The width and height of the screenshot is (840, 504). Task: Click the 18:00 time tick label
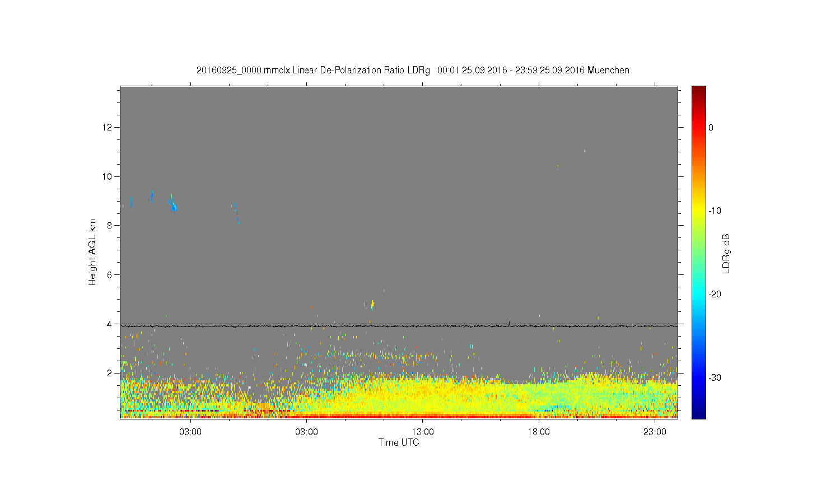pos(539,432)
